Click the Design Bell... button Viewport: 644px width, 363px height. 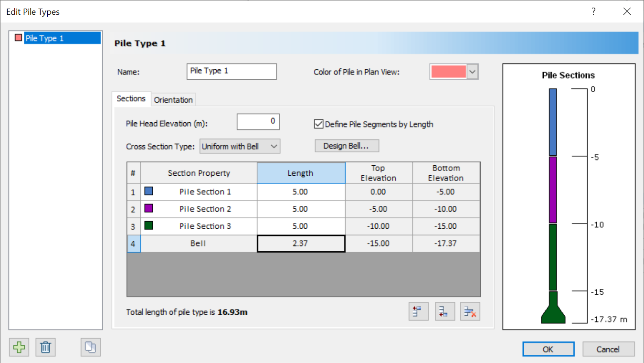[347, 146]
